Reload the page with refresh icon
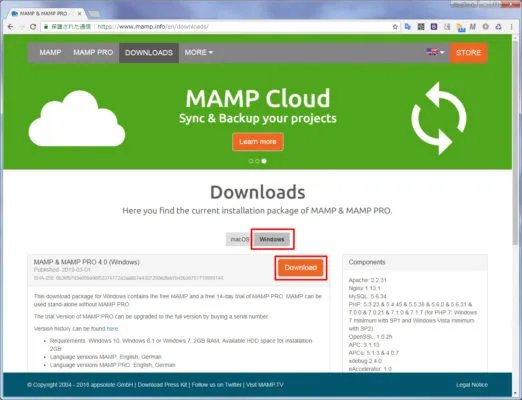This screenshot has height=400, width=522. (x=33, y=27)
